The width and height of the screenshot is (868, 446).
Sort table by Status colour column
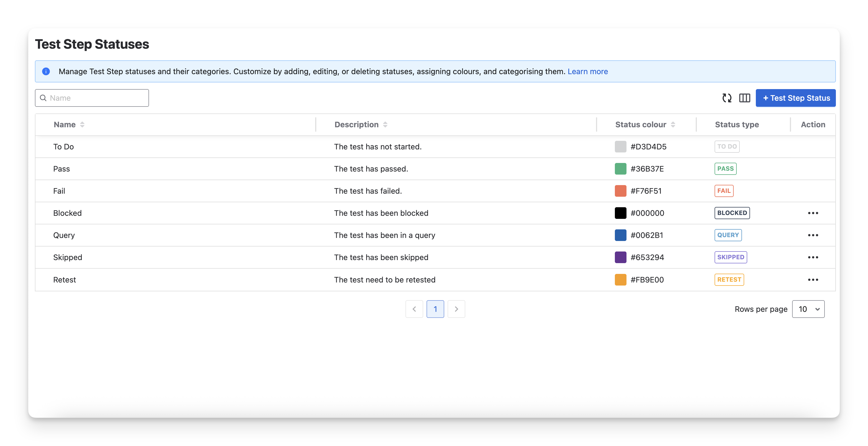pos(672,125)
